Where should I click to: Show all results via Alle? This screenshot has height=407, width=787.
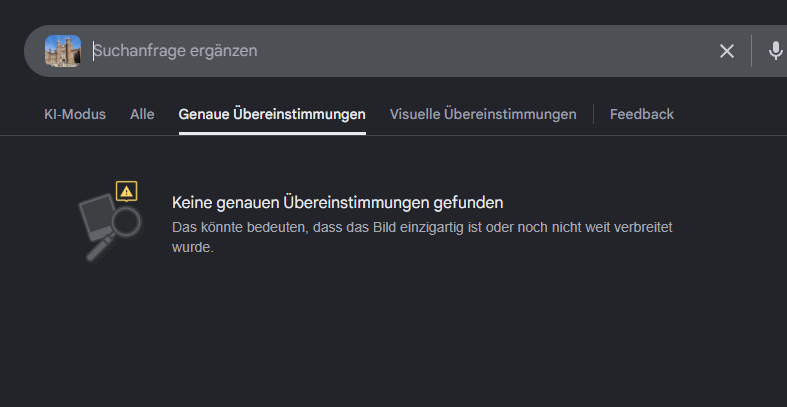click(x=142, y=114)
